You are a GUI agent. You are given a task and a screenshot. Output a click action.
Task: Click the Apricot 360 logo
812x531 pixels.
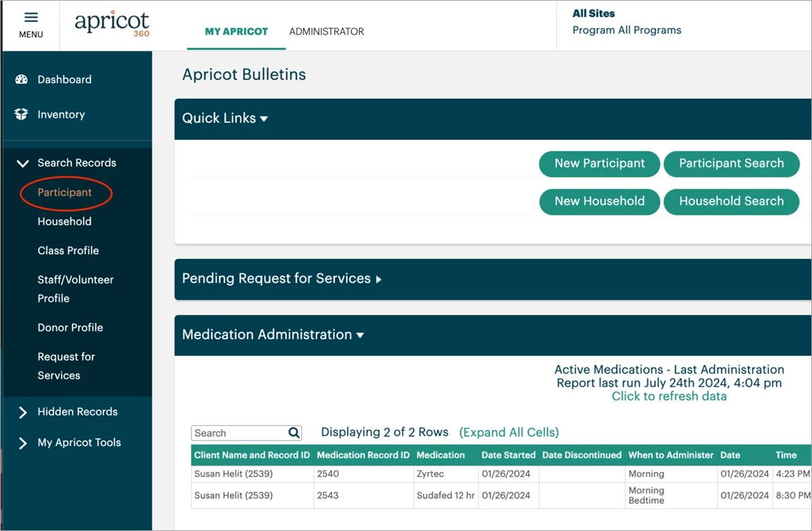(x=112, y=24)
